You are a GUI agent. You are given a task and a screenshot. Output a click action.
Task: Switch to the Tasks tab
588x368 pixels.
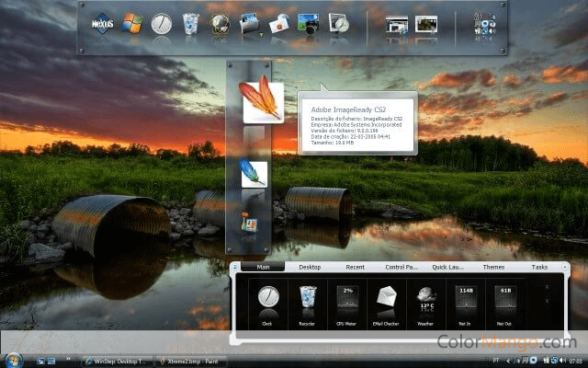click(x=539, y=267)
